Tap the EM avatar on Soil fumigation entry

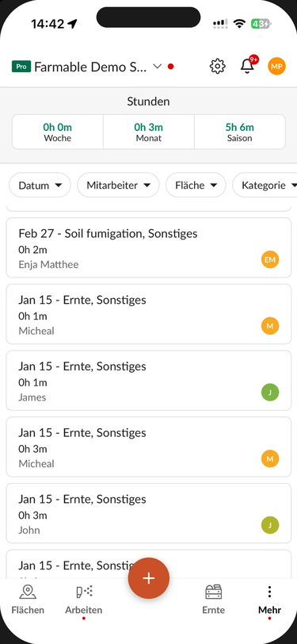(x=270, y=259)
